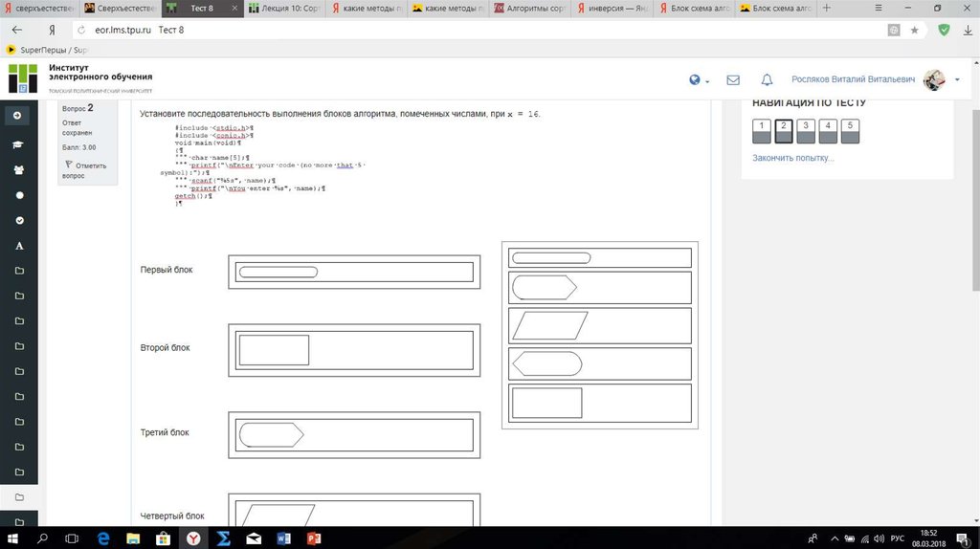Click the page's vertical scrollbar
The image size is (980, 549).
point(974,287)
